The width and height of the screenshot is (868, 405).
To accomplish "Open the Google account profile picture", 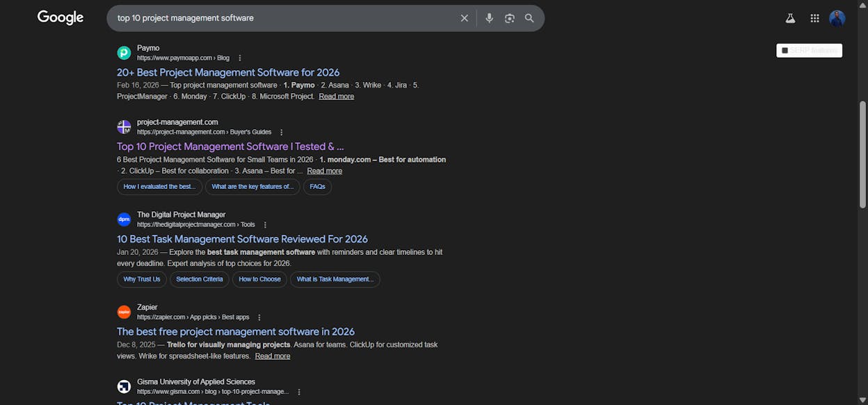I will click(837, 18).
